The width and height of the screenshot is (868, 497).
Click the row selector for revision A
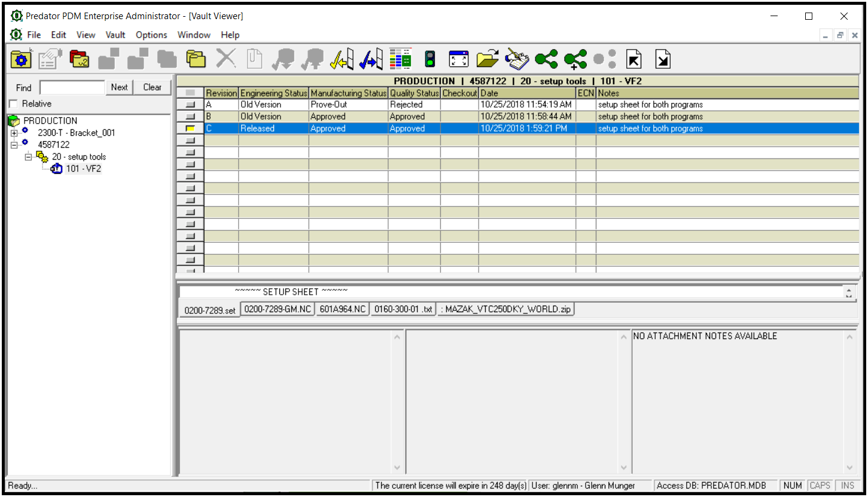click(191, 105)
